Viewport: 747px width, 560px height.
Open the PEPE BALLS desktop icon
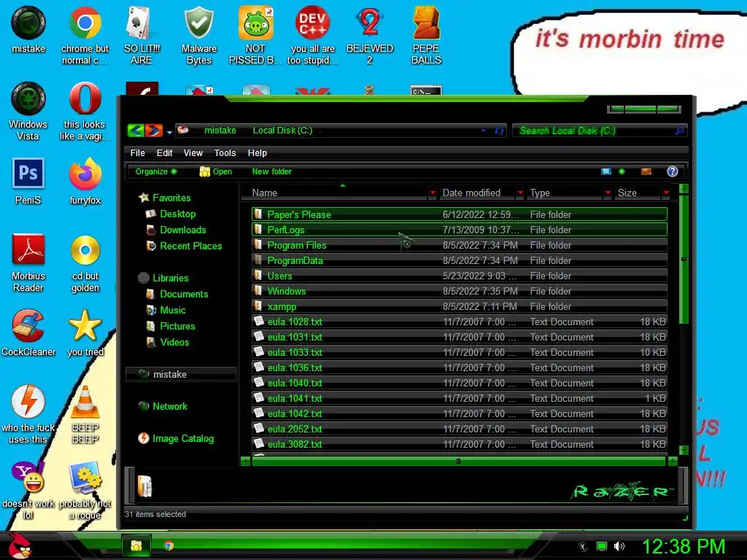coord(426,34)
